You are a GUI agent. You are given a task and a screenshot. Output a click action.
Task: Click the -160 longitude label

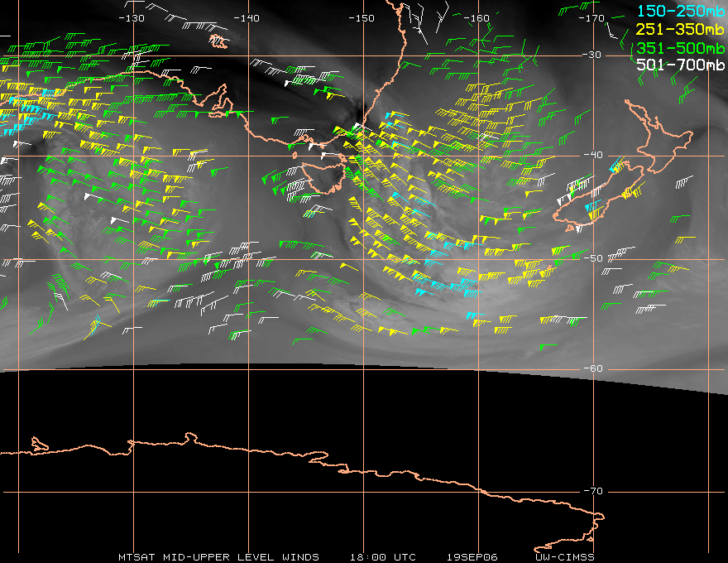click(477, 18)
